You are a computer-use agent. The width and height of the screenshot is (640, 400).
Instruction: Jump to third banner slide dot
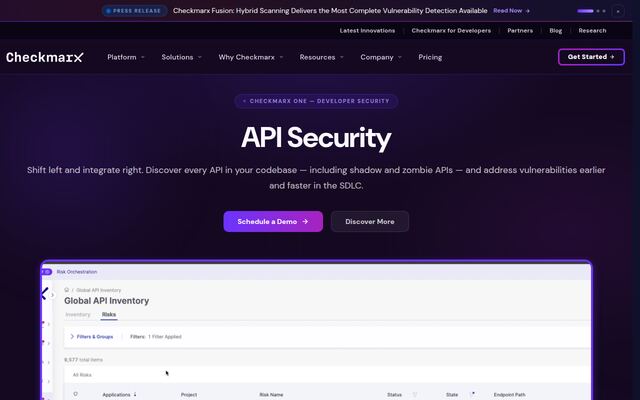coord(604,11)
